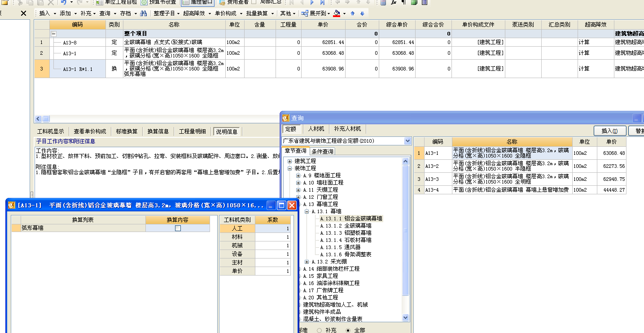Click the green book icon in top toolbar

click(x=414, y=2)
